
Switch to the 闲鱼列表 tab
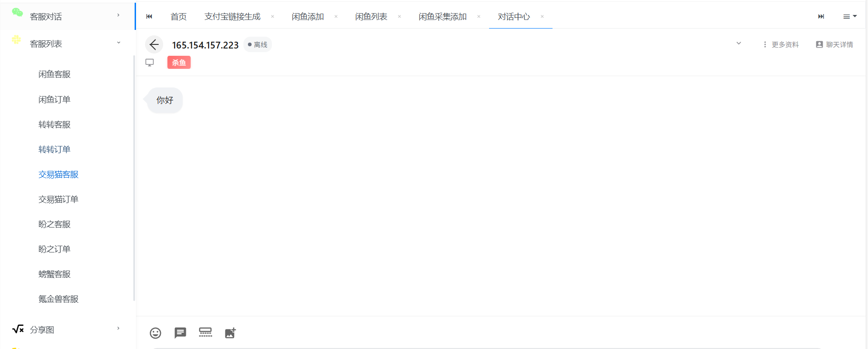(371, 17)
